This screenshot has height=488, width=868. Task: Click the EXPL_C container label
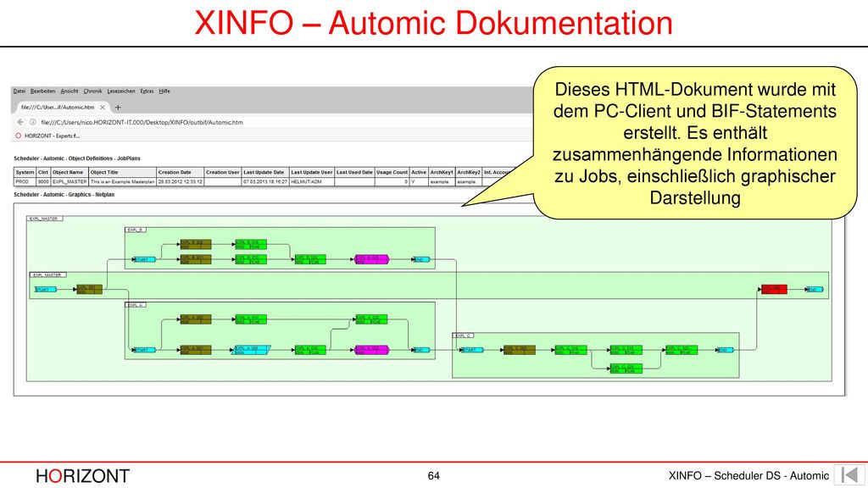(x=464, y=335)
